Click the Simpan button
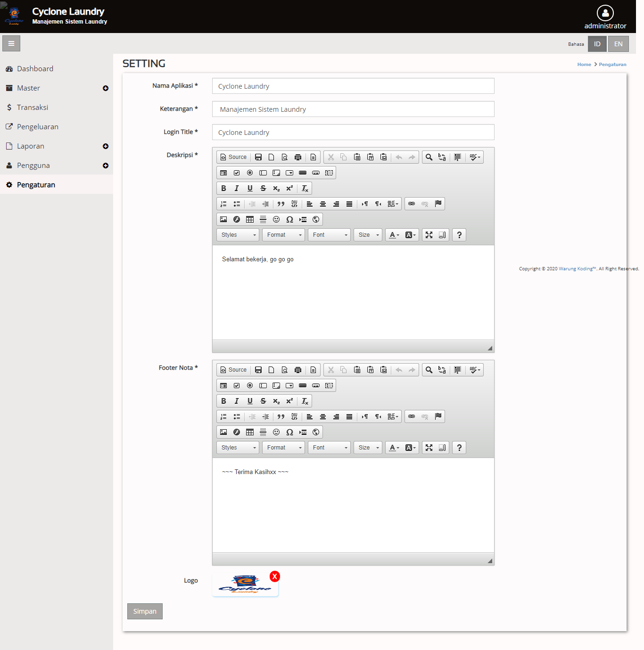Image resolution: width=644 pixels, height=650 pixels. (145, 611)
